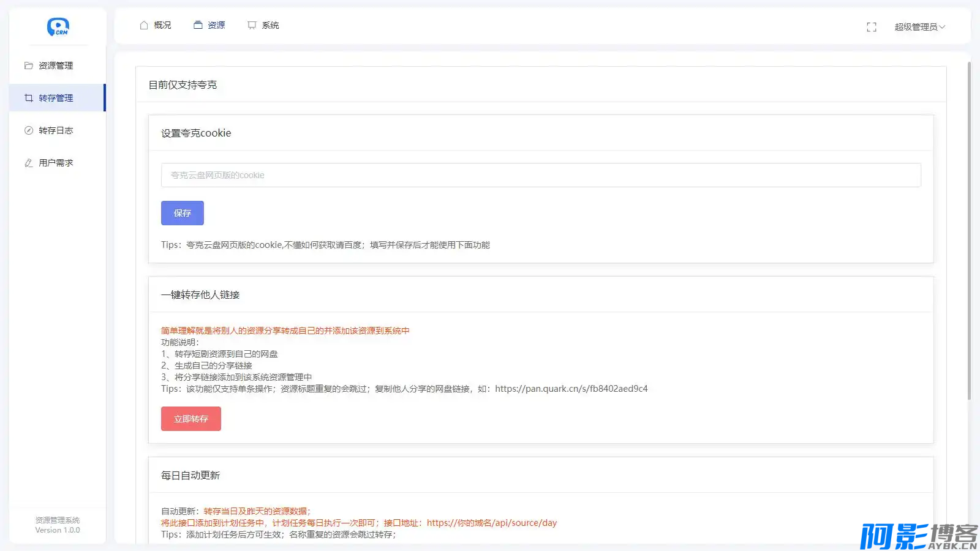980x551 pixels.
Task: Click the line 1、转存短剧资源到自己的网盘
Action: click(219, 354)
